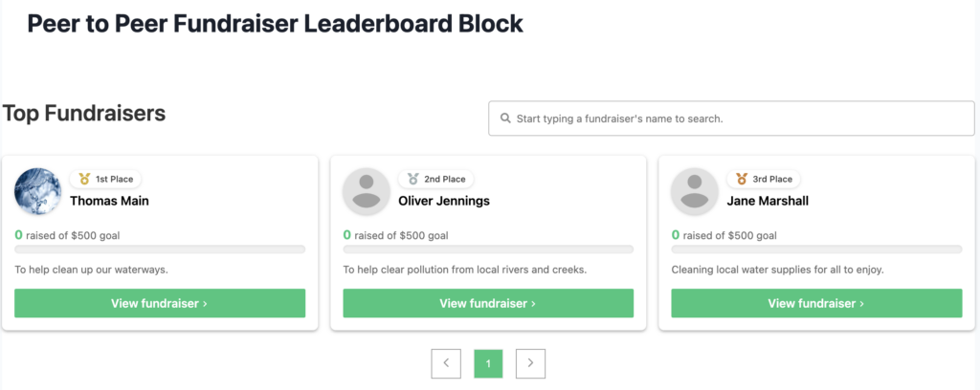Click Thomas Main's fundraising progress bar

point(160,249)
